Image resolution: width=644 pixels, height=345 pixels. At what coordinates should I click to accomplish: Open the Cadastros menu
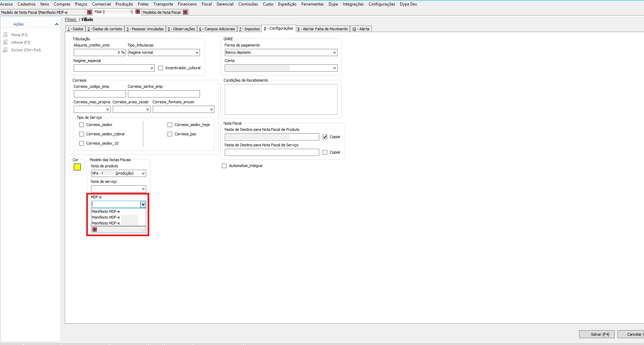(27, 4)
